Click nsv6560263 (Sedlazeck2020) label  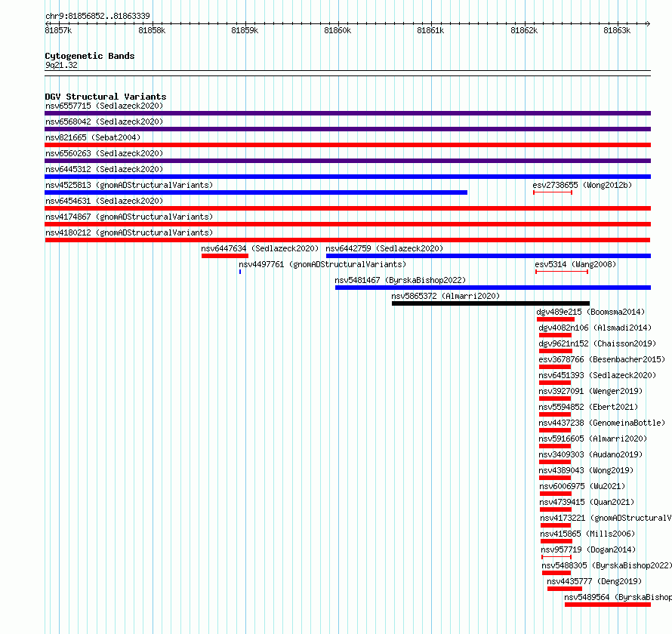click(104, 153)
